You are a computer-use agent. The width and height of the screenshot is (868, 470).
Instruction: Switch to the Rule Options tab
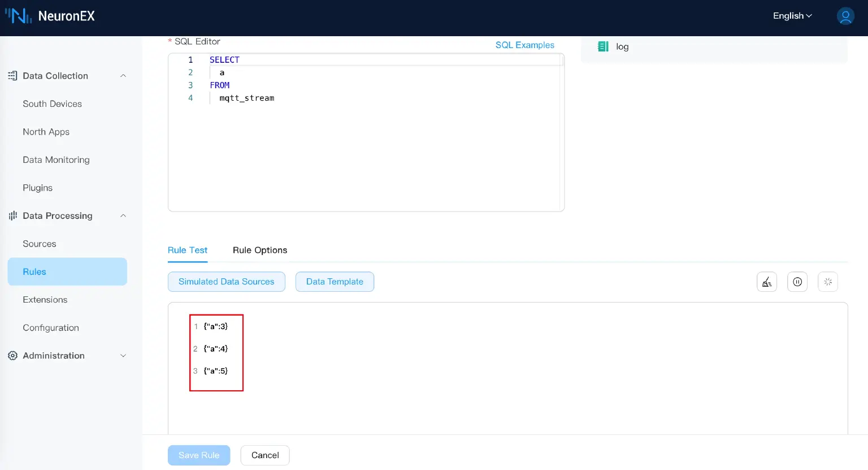(260, 250)
